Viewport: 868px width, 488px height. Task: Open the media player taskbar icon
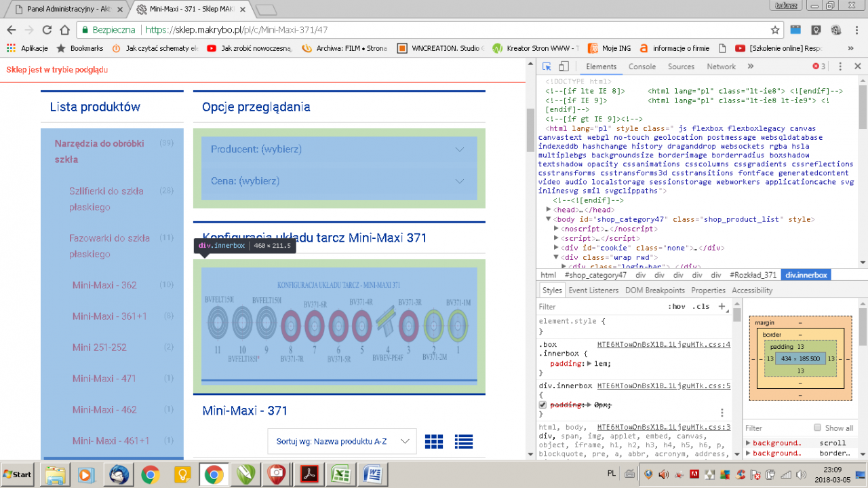[x=86, y=474]
